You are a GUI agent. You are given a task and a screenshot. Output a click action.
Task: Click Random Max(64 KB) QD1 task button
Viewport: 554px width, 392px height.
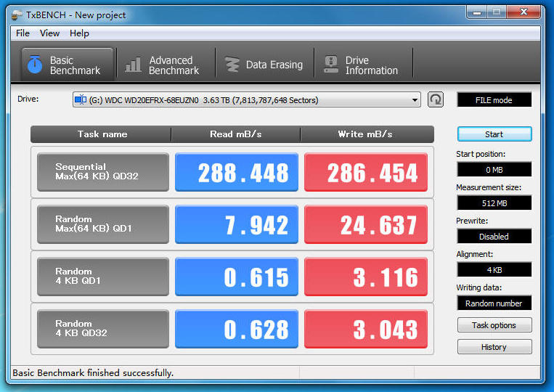(x=103, y=224)
